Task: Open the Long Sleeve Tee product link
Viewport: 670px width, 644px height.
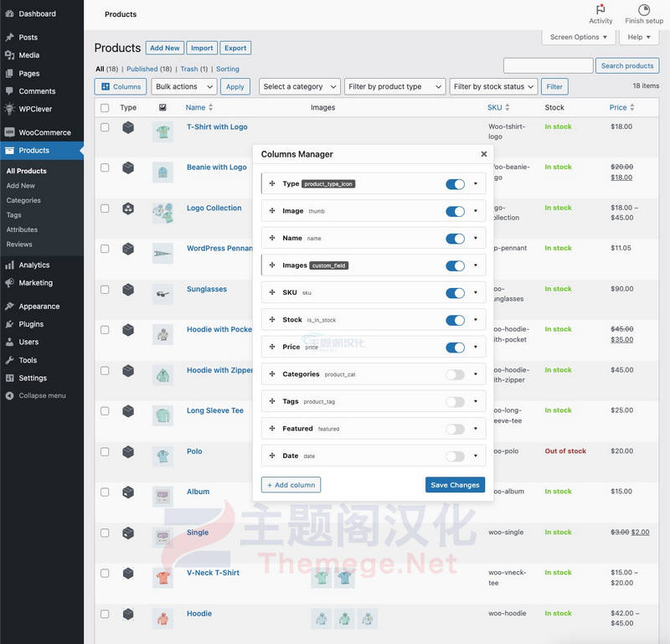Action: point(215,410)
